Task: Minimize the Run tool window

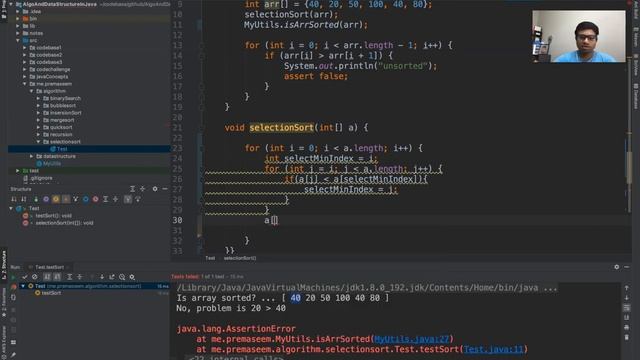Action: 627,267
